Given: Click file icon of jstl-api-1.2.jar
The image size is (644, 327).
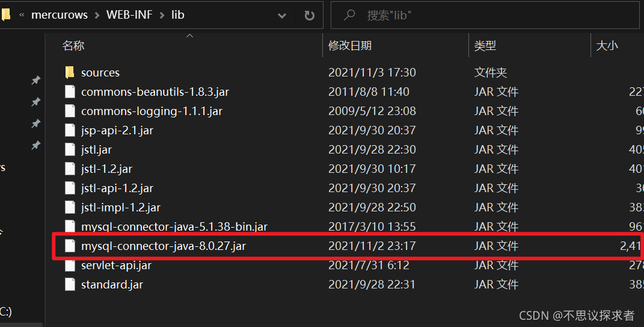Looking at the screenshot, I should pyautogui.click(x=70, y=188).
